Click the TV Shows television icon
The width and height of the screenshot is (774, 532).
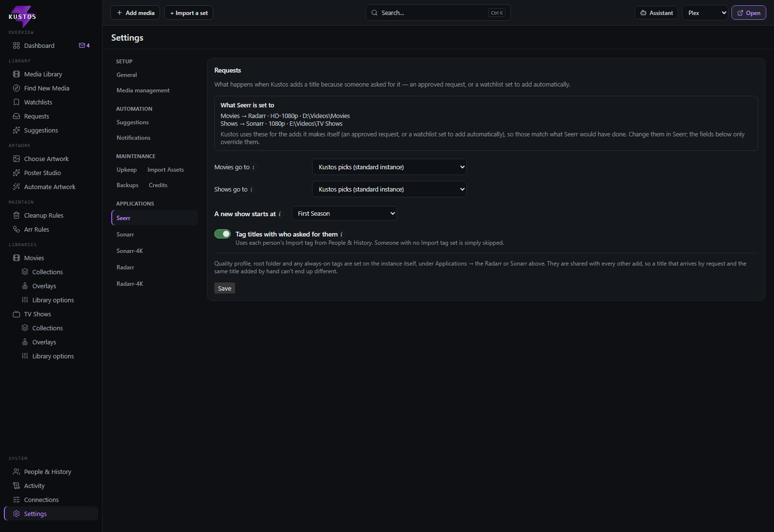point(16,314)
